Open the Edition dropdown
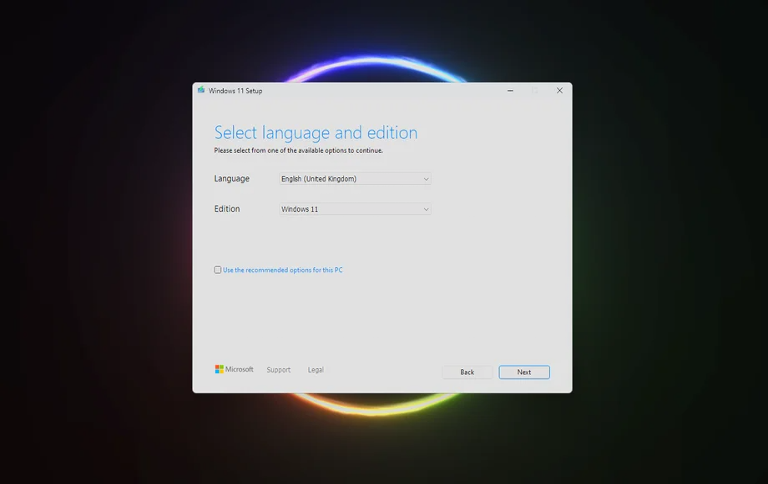This screenshot has width=768, height=484. (355, 209)
